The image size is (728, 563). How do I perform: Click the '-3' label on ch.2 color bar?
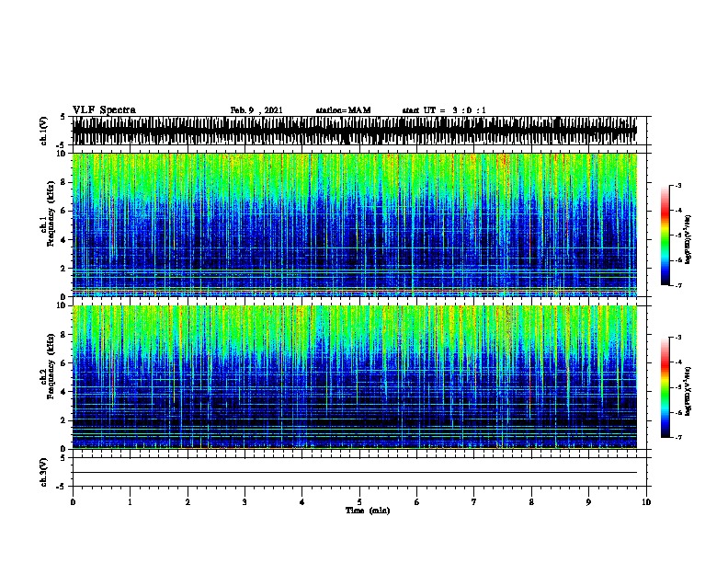pos(677,338)
